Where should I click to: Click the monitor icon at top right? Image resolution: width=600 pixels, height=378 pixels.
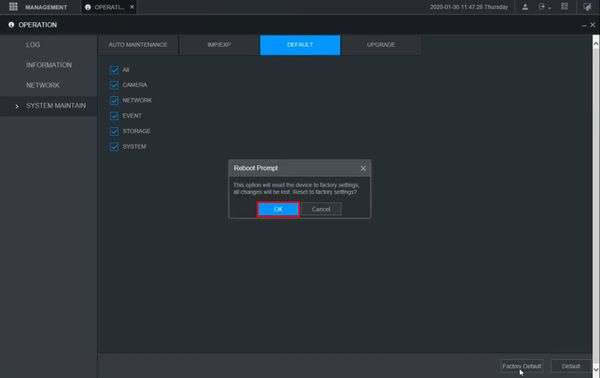pyautogui.click(x=587, y=7)
